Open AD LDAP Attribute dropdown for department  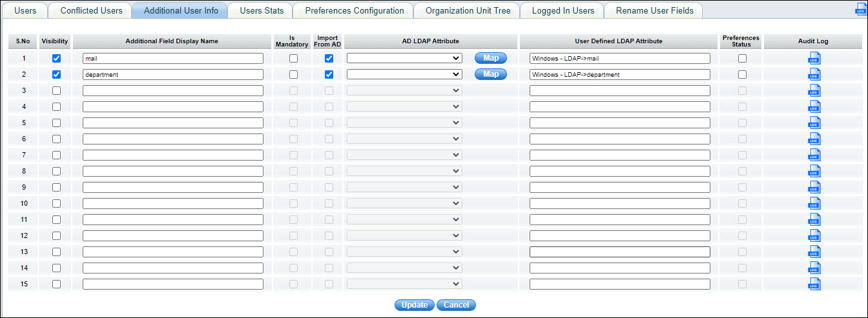404,74
